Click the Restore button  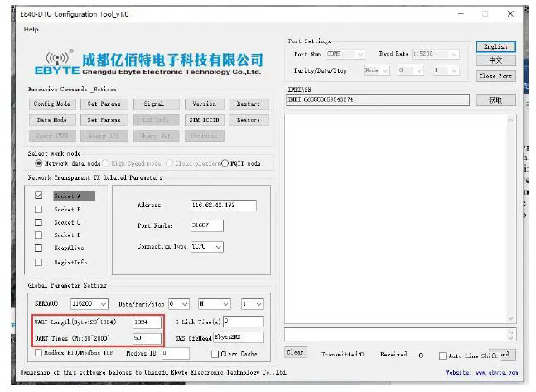(249, 120)
